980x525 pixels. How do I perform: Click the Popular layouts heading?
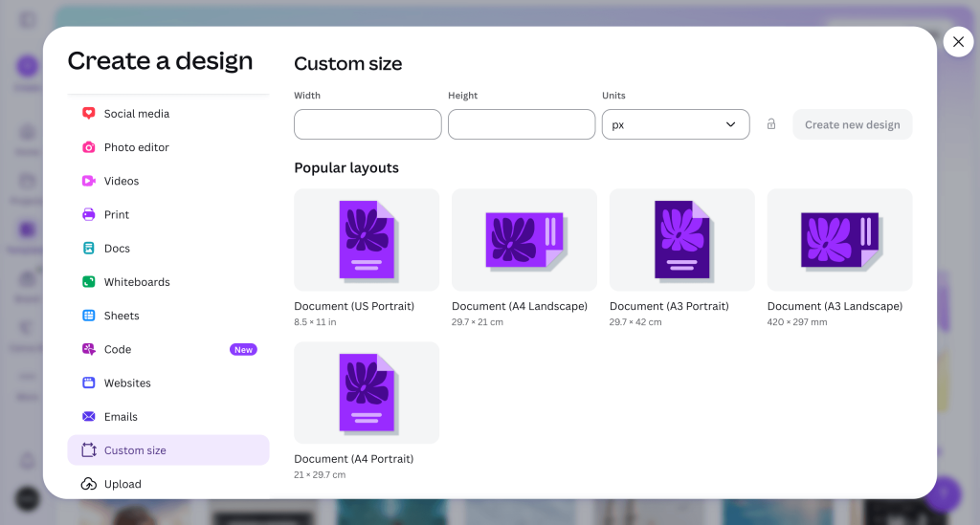tap(346, 168)
